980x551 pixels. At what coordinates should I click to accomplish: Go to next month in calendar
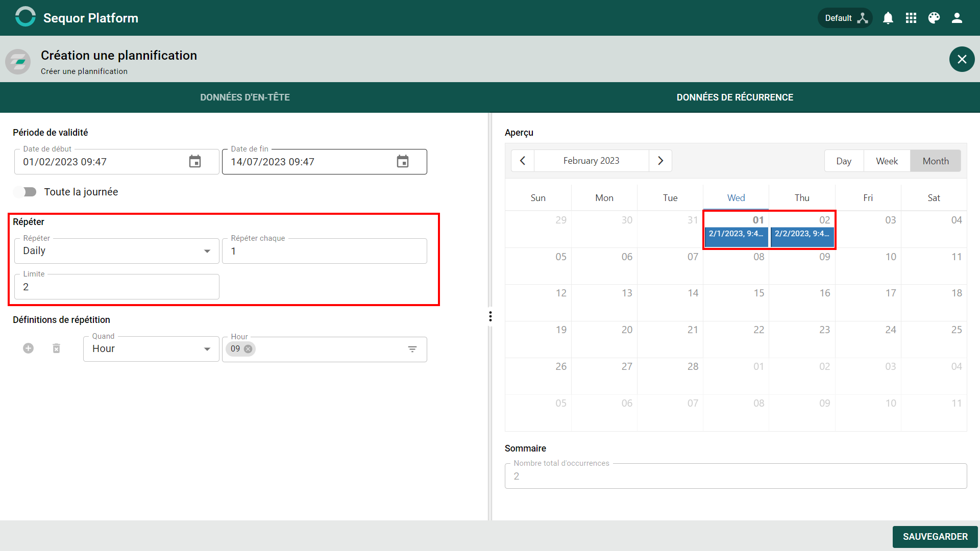[x=660, y=161]
